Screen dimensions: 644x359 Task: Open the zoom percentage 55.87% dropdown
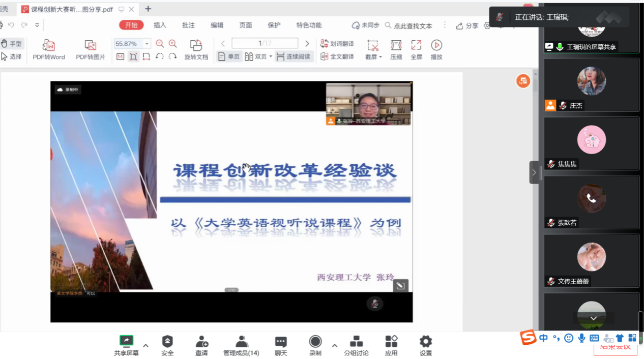point(147,44)
